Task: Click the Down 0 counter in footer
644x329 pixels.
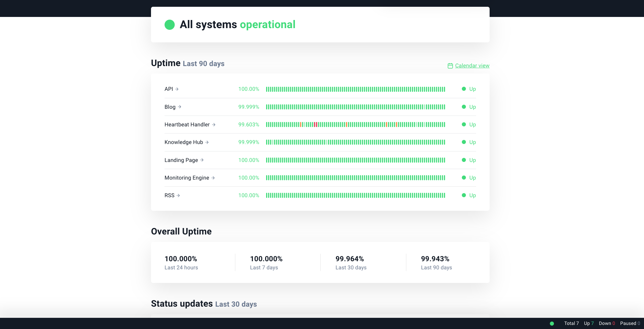Action: point(606,323)
